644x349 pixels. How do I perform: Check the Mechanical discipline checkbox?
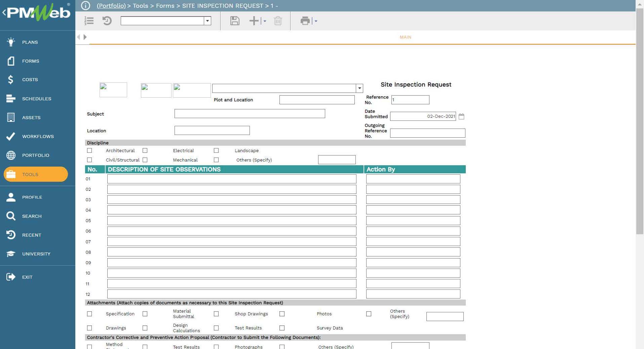tap(145, 160)
